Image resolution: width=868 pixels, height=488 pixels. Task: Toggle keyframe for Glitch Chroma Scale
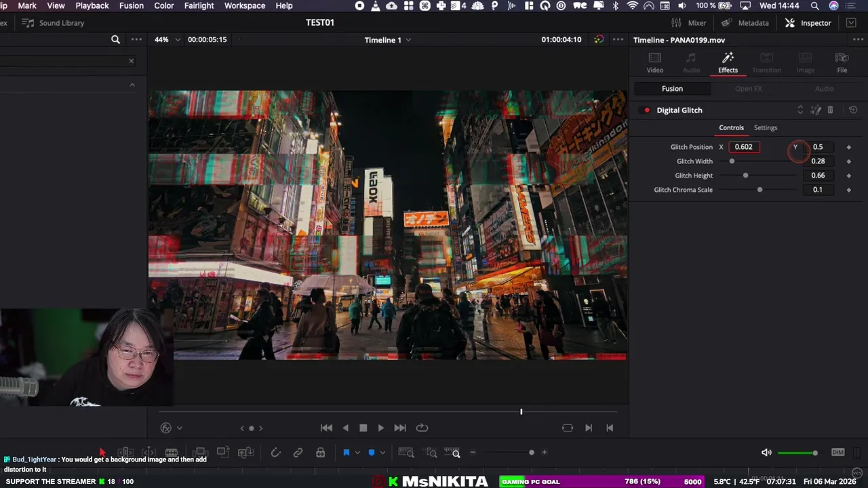tap(848, 190)
